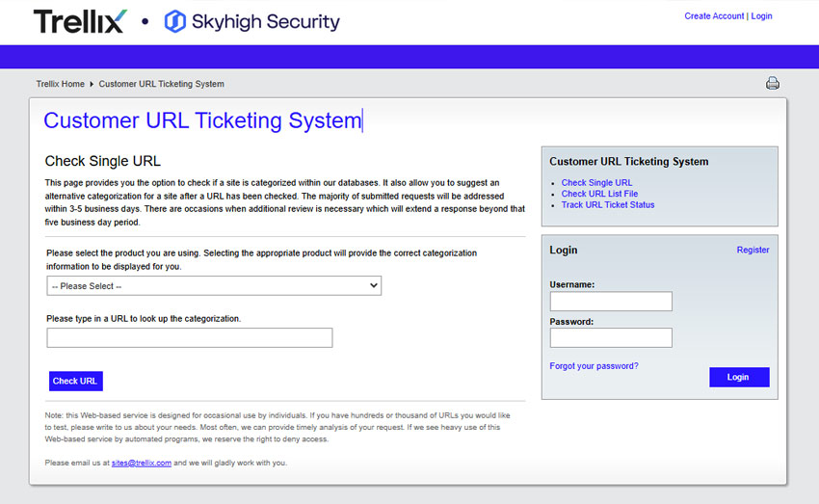
Task: Click the product dropdown chevron arrow
Action: 374,285
